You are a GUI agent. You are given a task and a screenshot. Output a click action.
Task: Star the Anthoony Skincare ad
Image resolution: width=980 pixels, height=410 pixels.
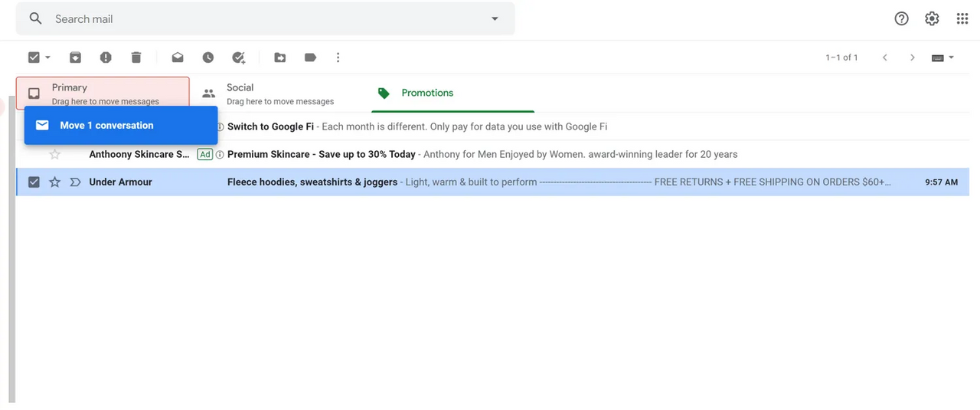point(54,155)
